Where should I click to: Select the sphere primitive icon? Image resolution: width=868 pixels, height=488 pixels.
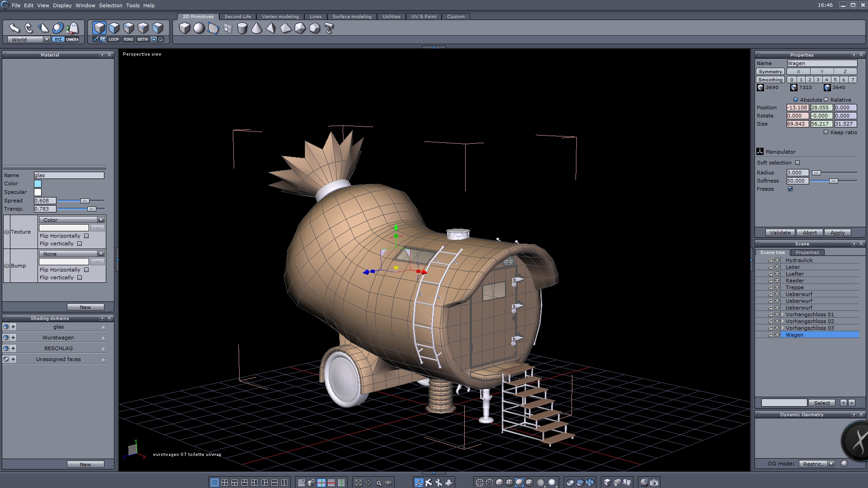pyautogui.click(x=199, y=28)
